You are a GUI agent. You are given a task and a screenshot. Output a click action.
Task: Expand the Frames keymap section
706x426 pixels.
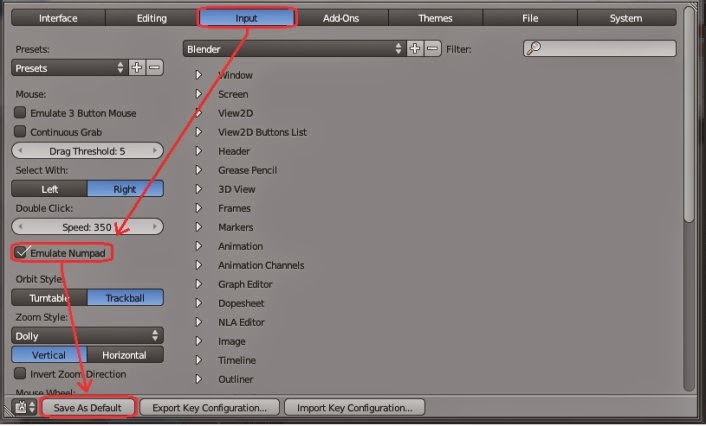tap(198, 208)
